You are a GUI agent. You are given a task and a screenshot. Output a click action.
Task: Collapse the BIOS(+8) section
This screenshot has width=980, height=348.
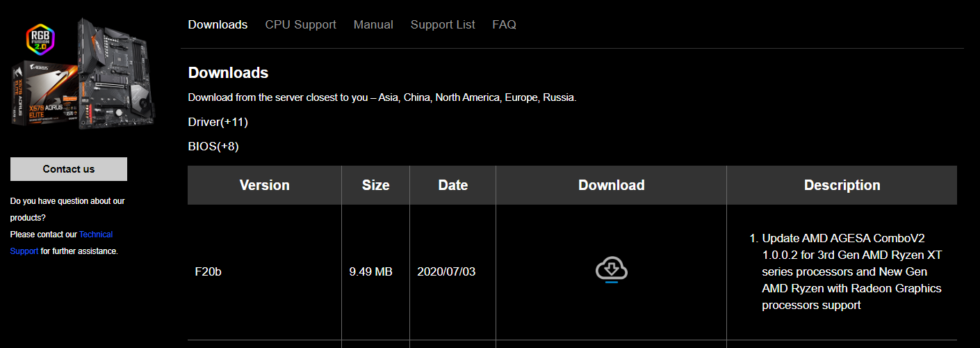[x=213, y=146]
